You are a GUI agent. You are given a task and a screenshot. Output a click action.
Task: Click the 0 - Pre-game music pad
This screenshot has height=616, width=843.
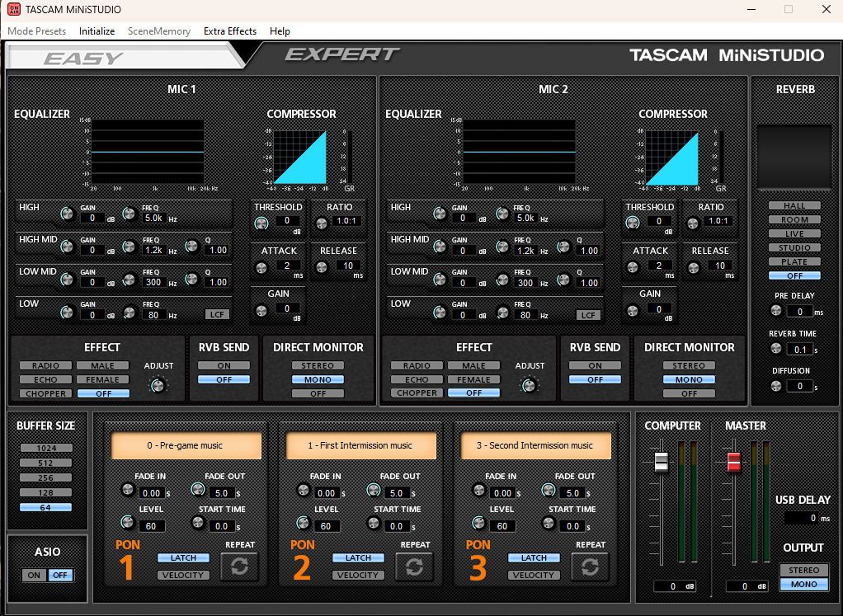(x=185, y=445)
